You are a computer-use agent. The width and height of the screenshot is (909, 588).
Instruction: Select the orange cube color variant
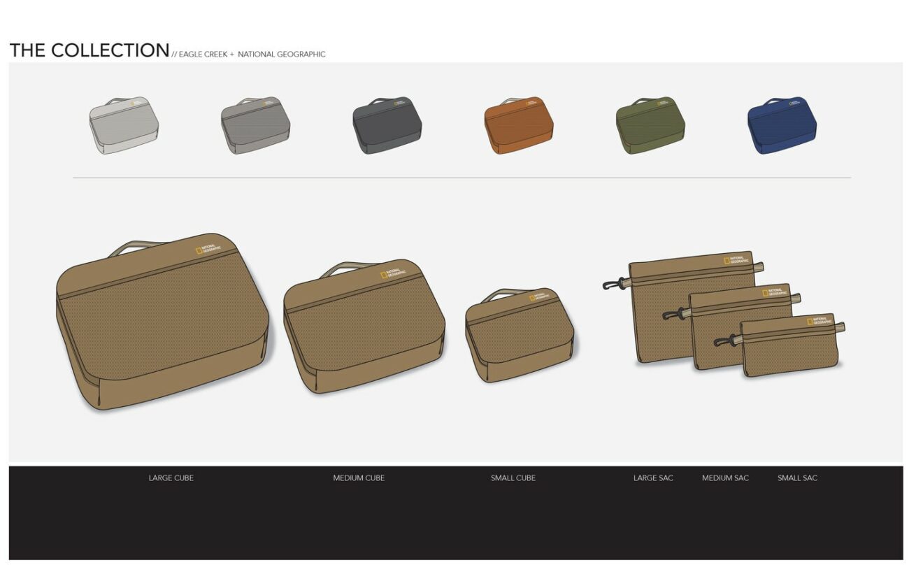(x=518, y=127)
